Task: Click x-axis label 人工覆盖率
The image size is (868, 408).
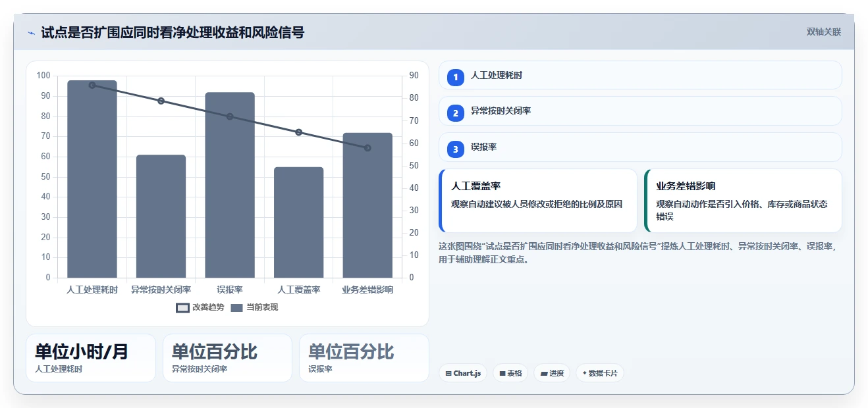Action: (x=298, y=290)
